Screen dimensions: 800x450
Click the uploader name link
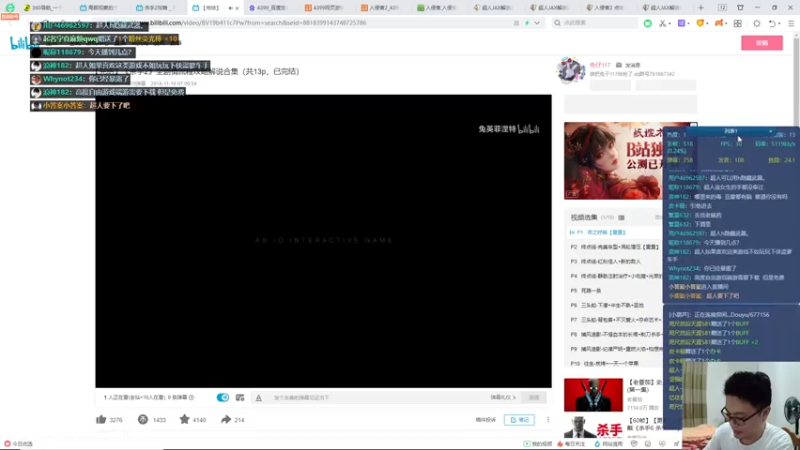click(599, 65)
